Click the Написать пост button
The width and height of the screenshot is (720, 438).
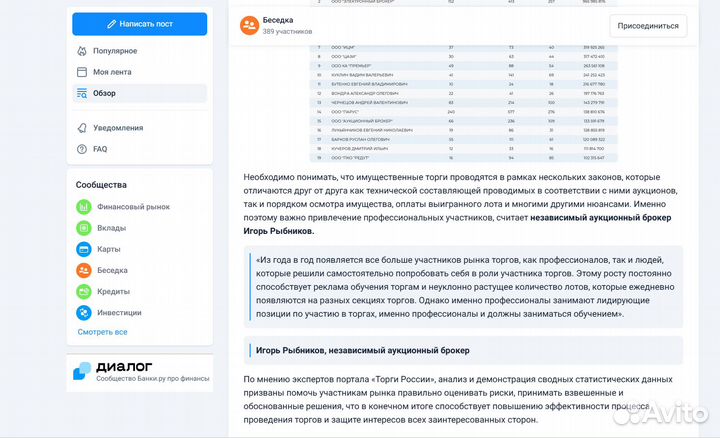click(x=140, y=24)
